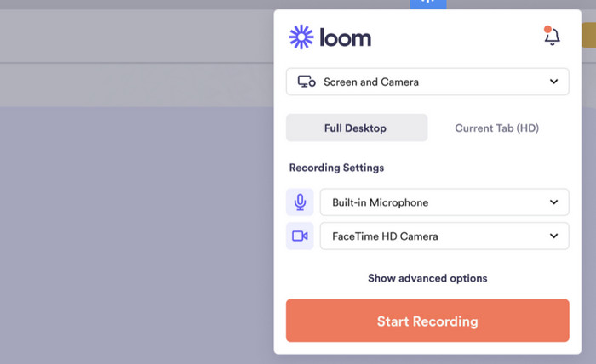596x364 pixels.
Task: Toggle the microphone icon button
Action: [300, 202]
